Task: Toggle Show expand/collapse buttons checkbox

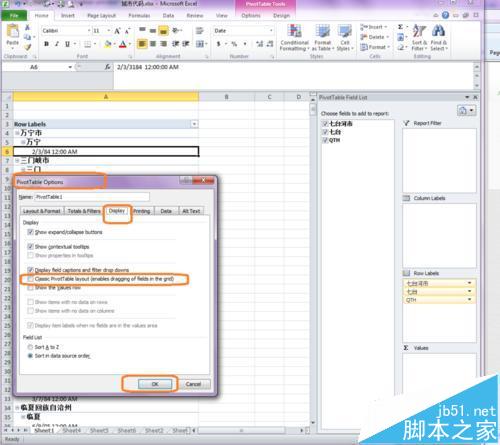Action: tap(30, 232)
